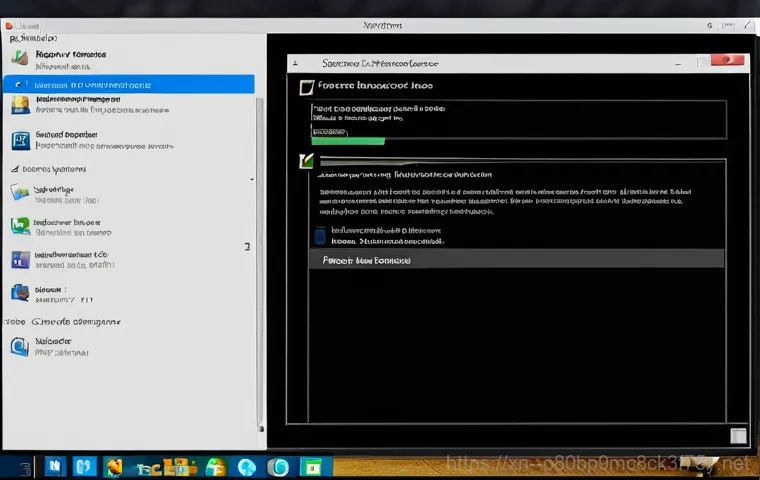The width and height of the screenshot is (760, 480).
Task: Open the second blue tile app on taskbar
Action: (84, 466)
